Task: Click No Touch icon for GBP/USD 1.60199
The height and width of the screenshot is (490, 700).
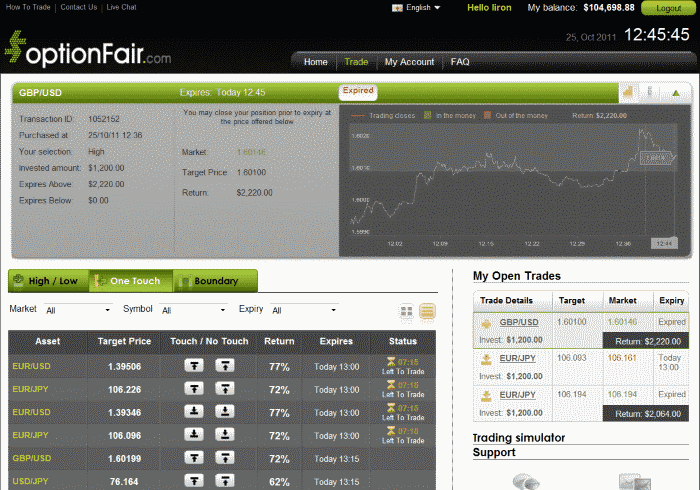Action: click(x=225, y=457)
